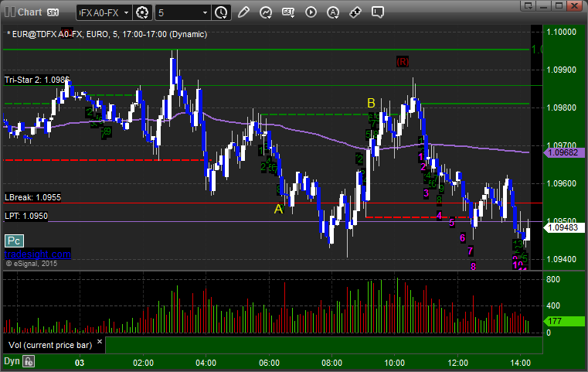The height and width of the screenshot is (372, 588).
Task: Click the Dyn time template label
Action: (x=12, y=361)
